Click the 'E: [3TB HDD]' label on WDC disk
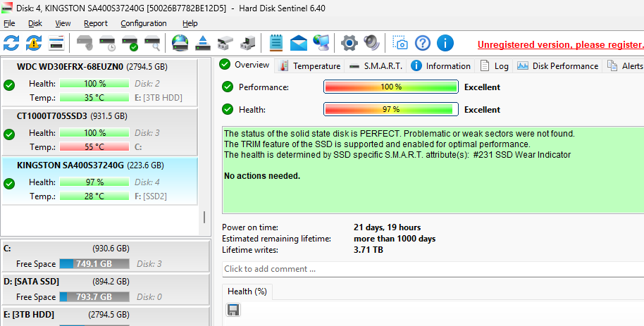 click(x=159, y=98)
